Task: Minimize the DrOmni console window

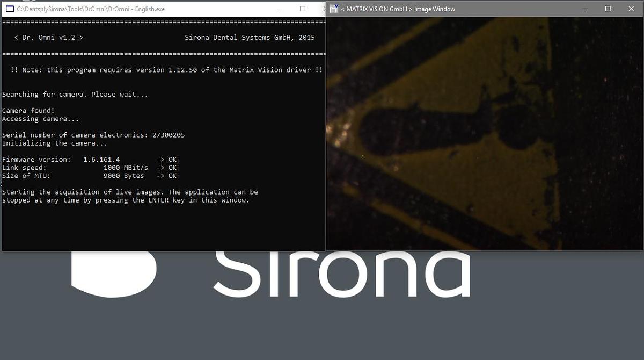Action: tap(280, 9)
